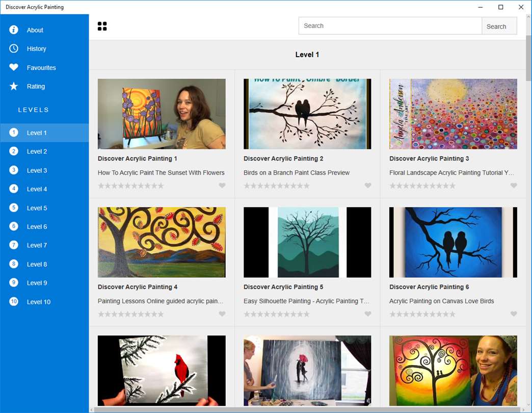This screenshot has height=413, width=532.
Task: Click the Rating star icon in sidebar
Action: click(x=14, y=86)
